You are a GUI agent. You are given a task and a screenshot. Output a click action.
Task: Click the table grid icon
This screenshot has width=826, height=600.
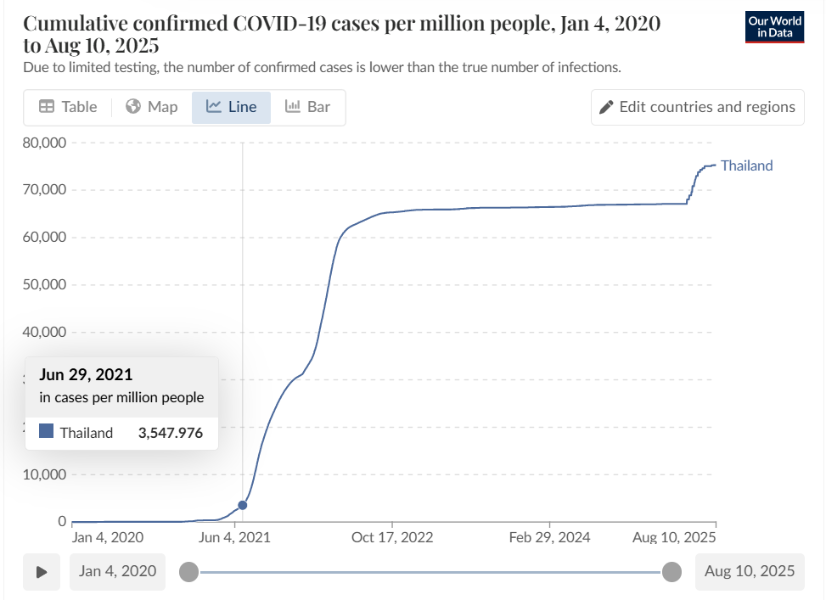47,107
